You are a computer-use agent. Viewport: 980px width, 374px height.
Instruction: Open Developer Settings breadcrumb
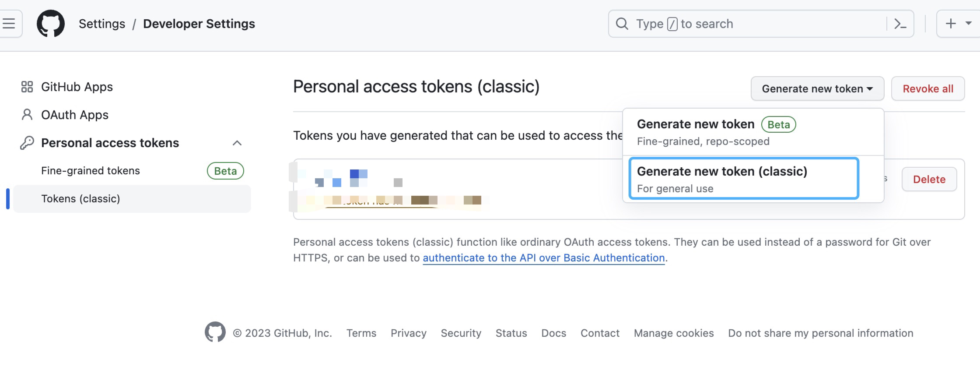coord(199,24)
